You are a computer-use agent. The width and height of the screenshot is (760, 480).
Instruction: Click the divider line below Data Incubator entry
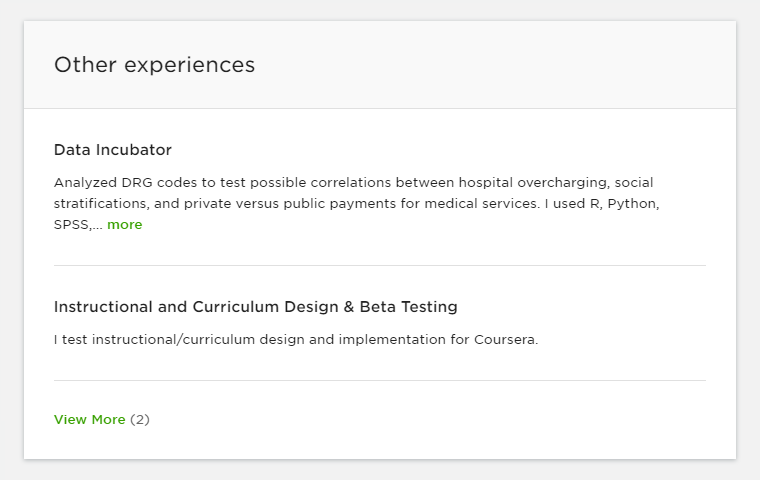click(380, 265)
